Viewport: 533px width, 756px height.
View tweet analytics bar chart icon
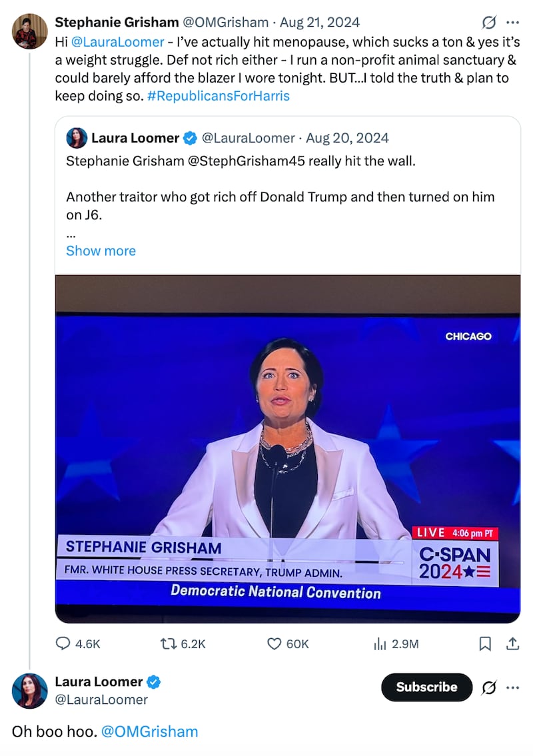380,643
